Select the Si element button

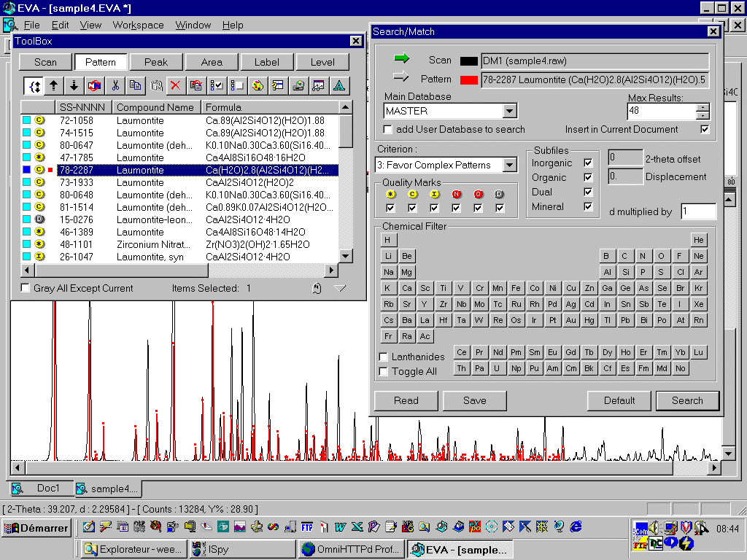(625, 272)
